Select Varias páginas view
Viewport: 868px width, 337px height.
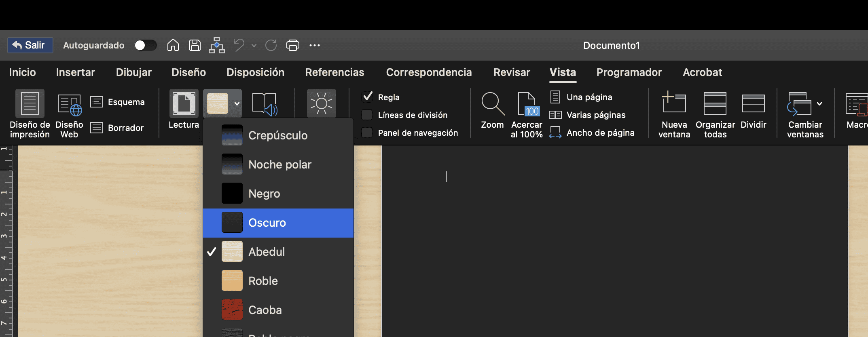[x=587, y=115]
